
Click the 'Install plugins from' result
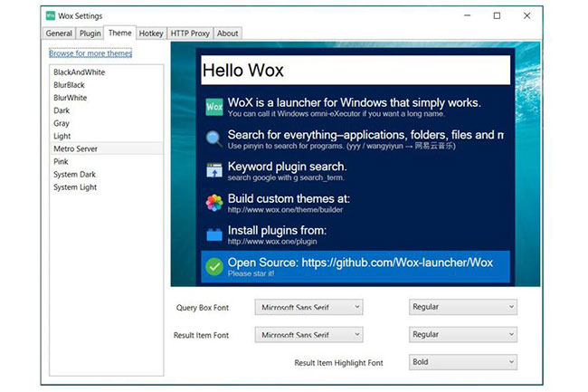tap(356, 234)
